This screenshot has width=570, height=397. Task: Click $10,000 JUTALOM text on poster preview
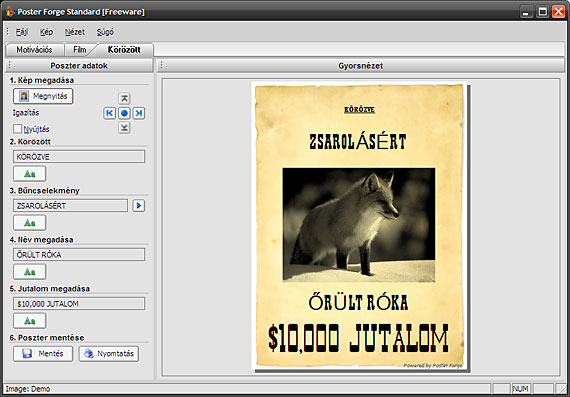tap(358, 338)
